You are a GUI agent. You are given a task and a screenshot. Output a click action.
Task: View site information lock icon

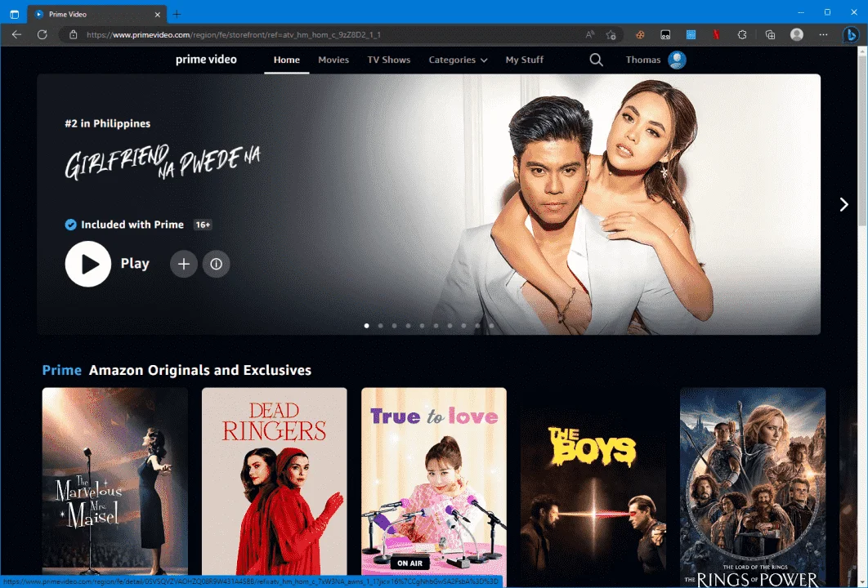(x=73, y=34)
